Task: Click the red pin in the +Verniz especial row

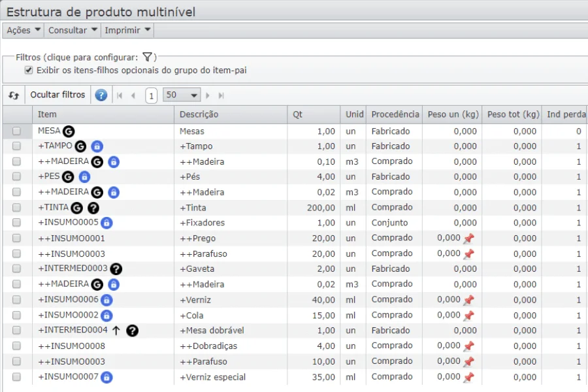Action: pyautogui.click(x=468, y=378)
